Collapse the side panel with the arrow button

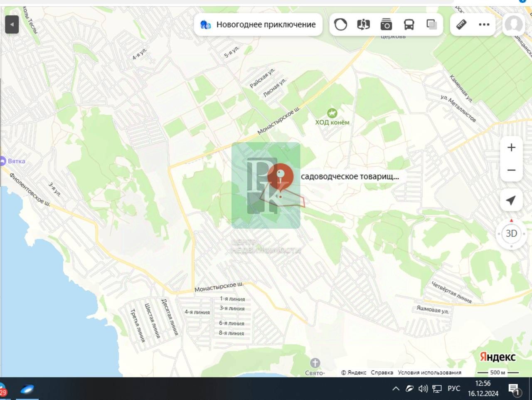[x=12, y=25]
